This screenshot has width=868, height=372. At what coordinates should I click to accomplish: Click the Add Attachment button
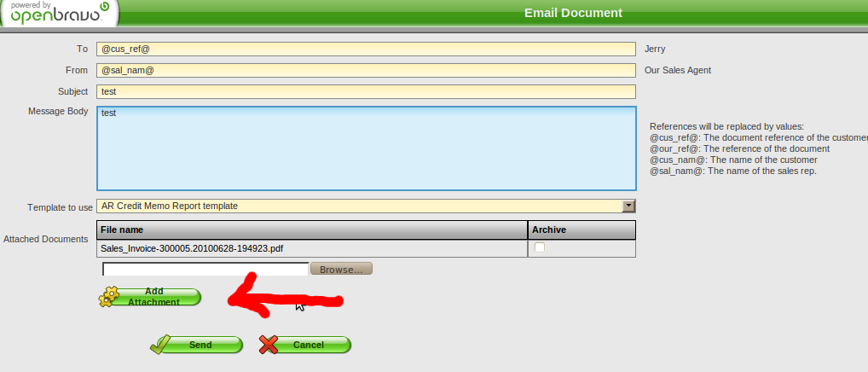pyautogui.click(x=150, y=297)
